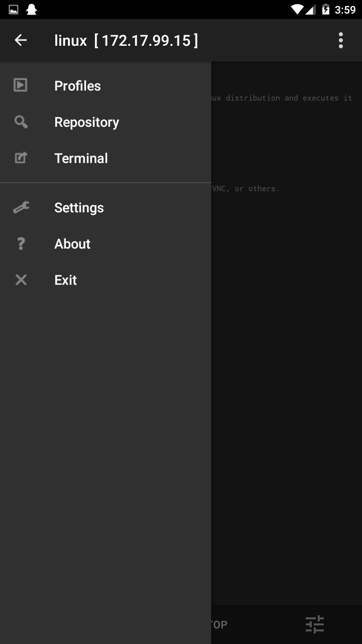Screen dimensions: 362x644
Task: Tap the back arrow in the header
Action: click(x=21, y=40)
